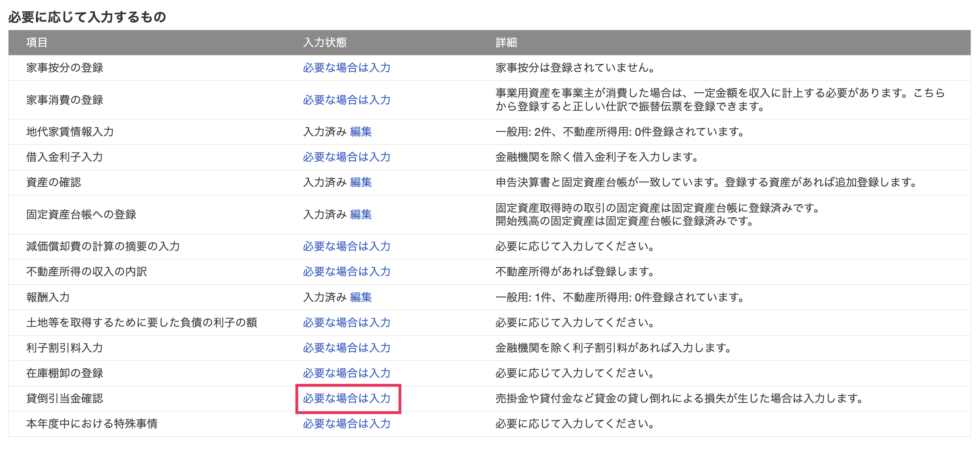
Task: Click the 在庫棚卸の登録 row label
Action: (65, 373)
